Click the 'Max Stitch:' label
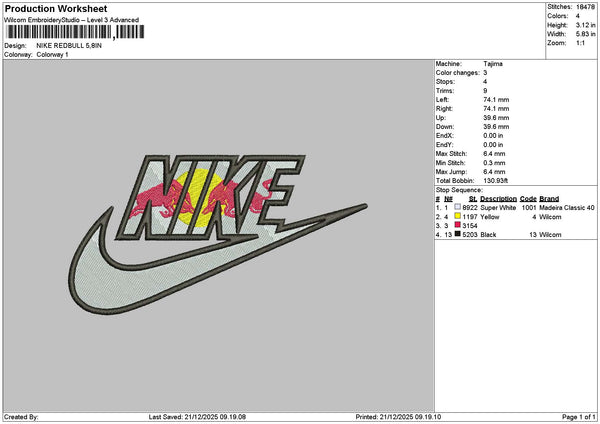The image size is (600, 424). [452, 154]
